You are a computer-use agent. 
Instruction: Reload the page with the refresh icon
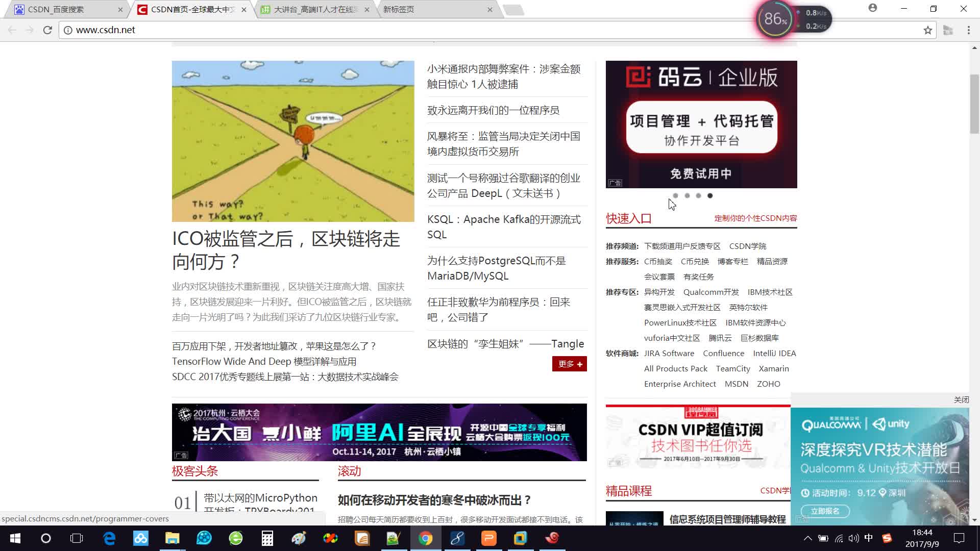(x=47, y=30)
